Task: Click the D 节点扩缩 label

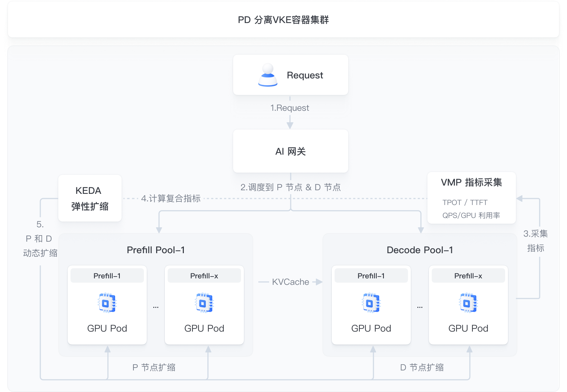Action: (422, 367)
